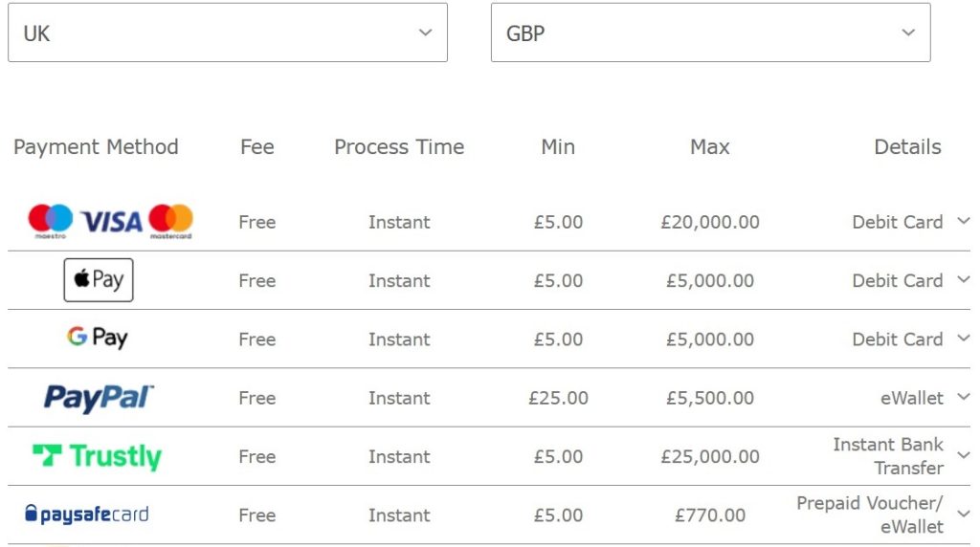Expand Google Pay row details chevron
Image resolution: width=980 pixels, height=547 pixels.
[x=963, y=339]
